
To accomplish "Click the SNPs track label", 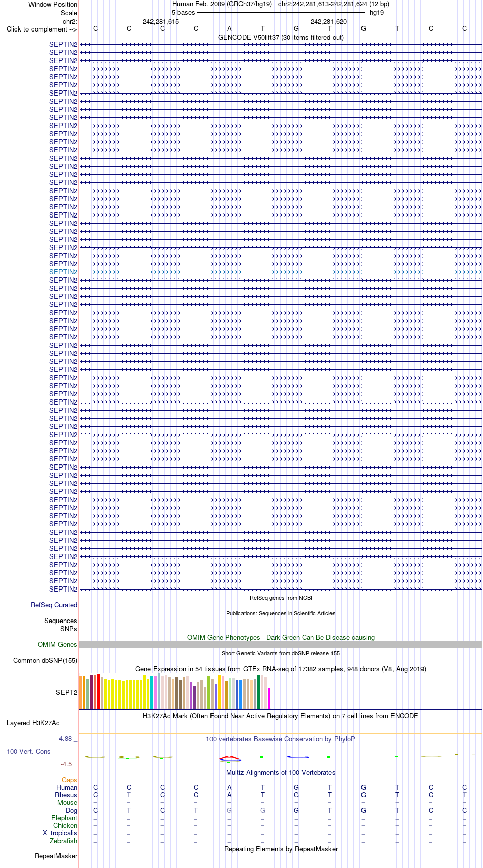I will click(x=69, y=629).
